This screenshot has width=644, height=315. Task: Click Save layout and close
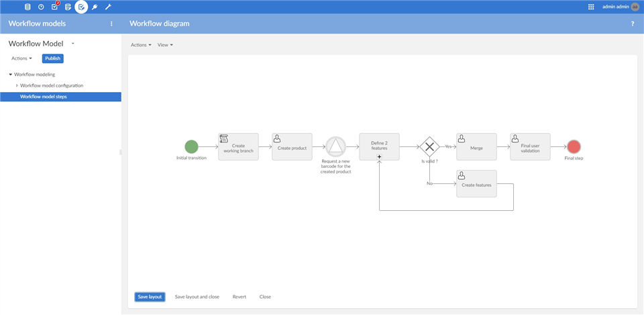click(x=197, y=296)
